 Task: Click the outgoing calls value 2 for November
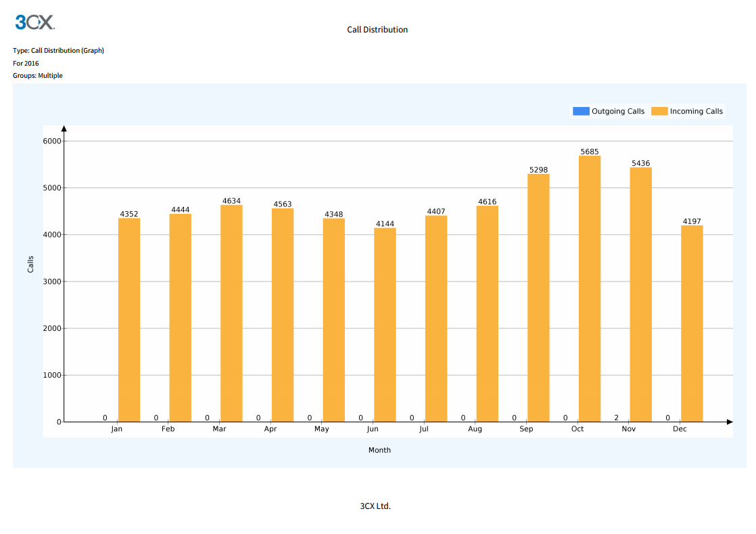coord(616,418)
